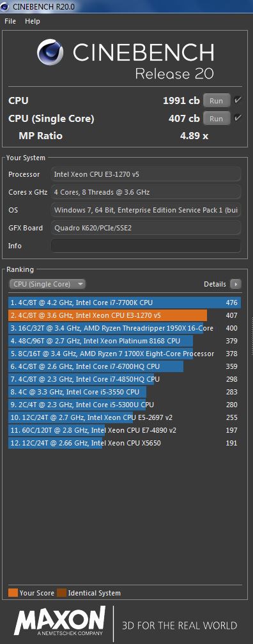Click the empty Info input field
Screen dimensions: 253x644
146,246
